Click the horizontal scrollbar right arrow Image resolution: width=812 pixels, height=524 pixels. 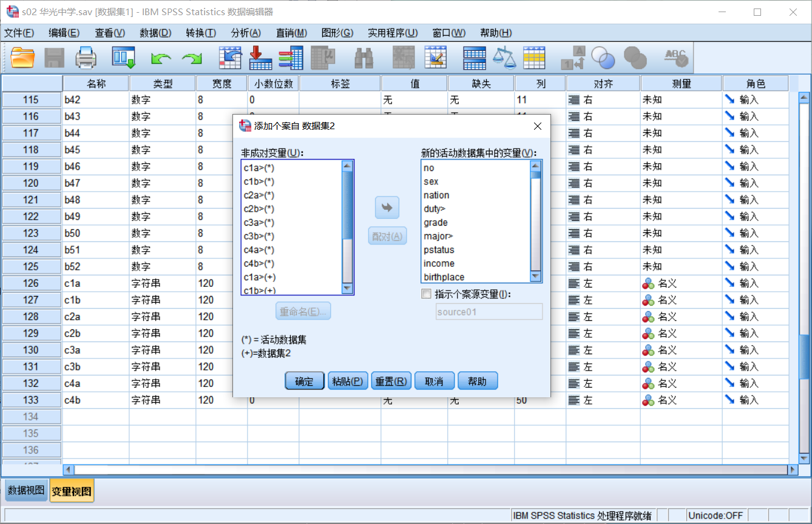(x=792, y=469)
